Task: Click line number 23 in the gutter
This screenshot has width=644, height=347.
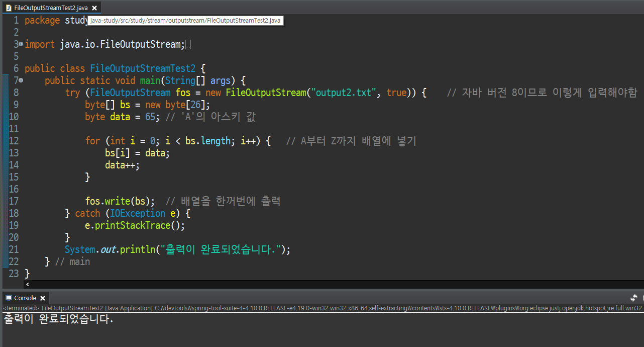Action: [14, 274]
